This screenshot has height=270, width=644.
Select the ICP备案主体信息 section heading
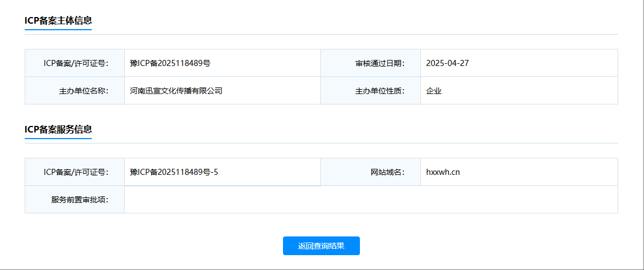coord(58,21)
